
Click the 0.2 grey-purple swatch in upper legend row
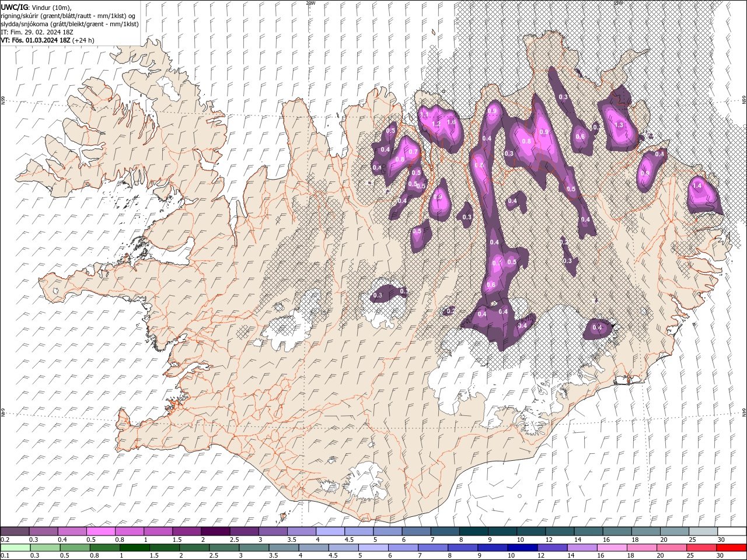(x=15, y=531)
